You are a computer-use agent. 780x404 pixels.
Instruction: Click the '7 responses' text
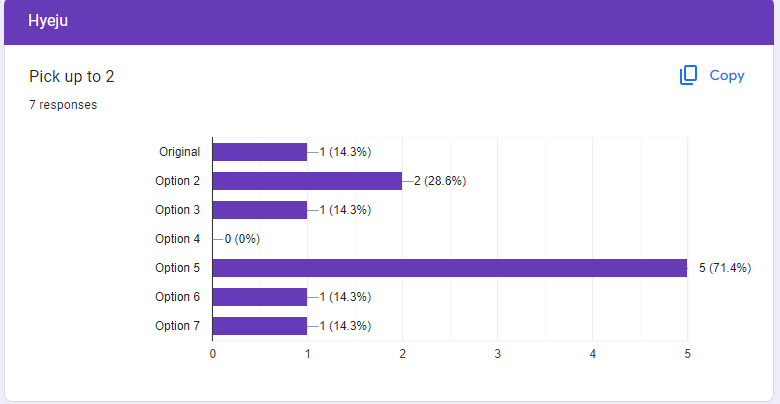(x=63, y=105)
